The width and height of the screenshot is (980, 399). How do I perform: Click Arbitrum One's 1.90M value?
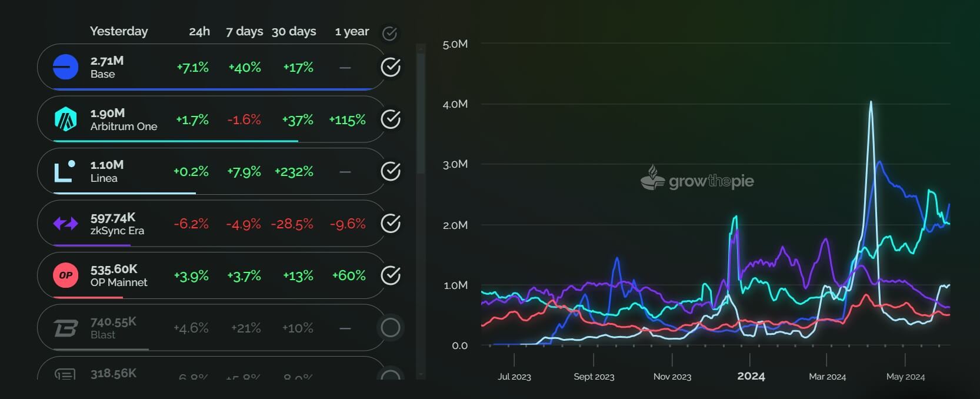[108, 113]
